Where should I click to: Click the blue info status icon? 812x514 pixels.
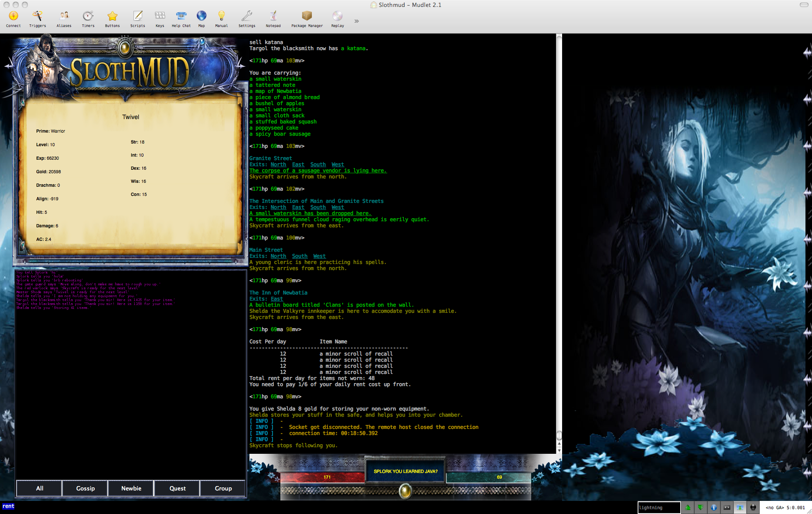(x=714, y=507)
